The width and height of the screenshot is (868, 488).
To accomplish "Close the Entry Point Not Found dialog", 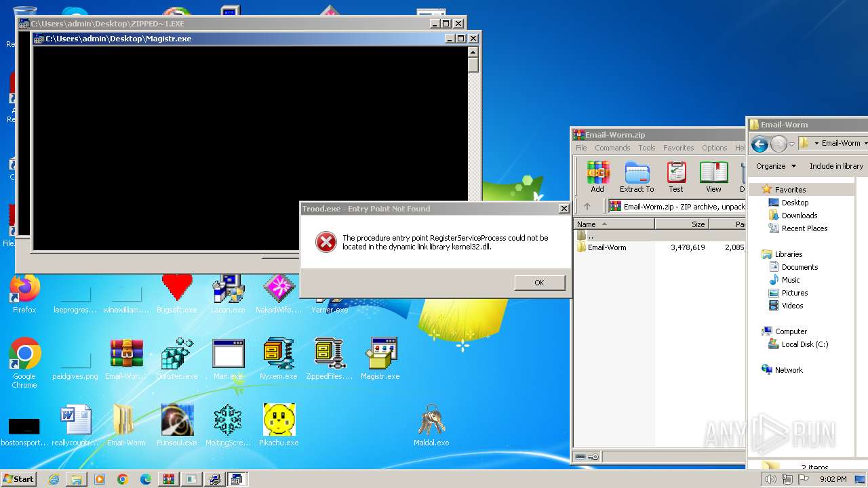I will (x=564, y=209).
